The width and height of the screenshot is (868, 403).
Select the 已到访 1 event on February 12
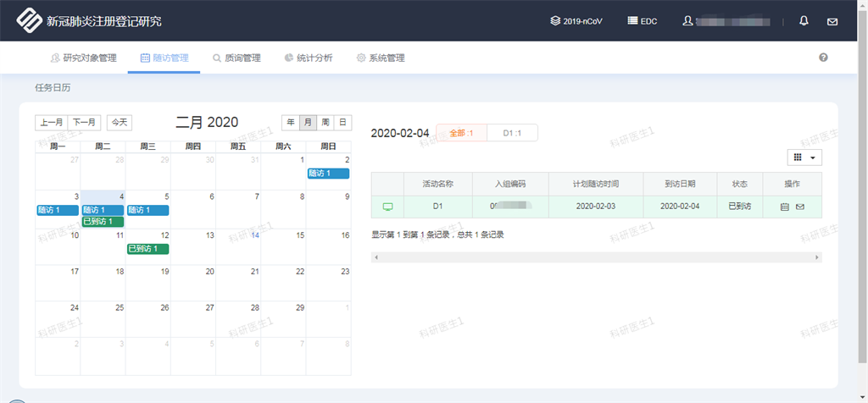147,249
